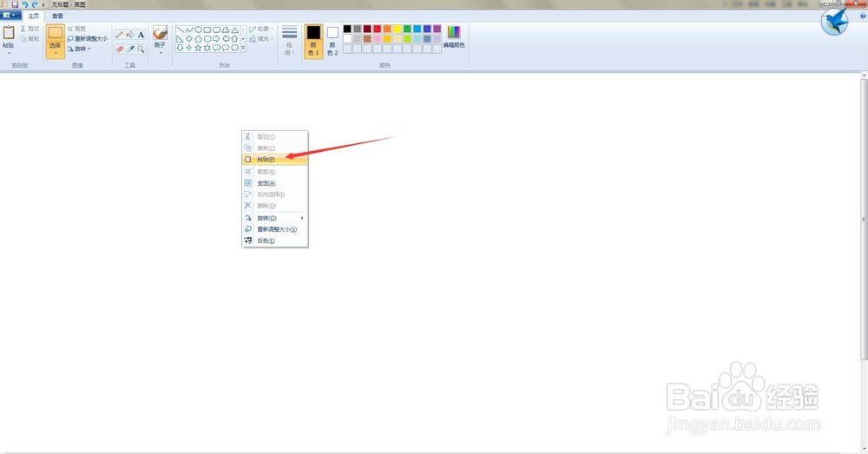The width and height of the screenshot is (868, 454).
Task: Pick the Pentagon shape
Action: click(x=198, y=39)
